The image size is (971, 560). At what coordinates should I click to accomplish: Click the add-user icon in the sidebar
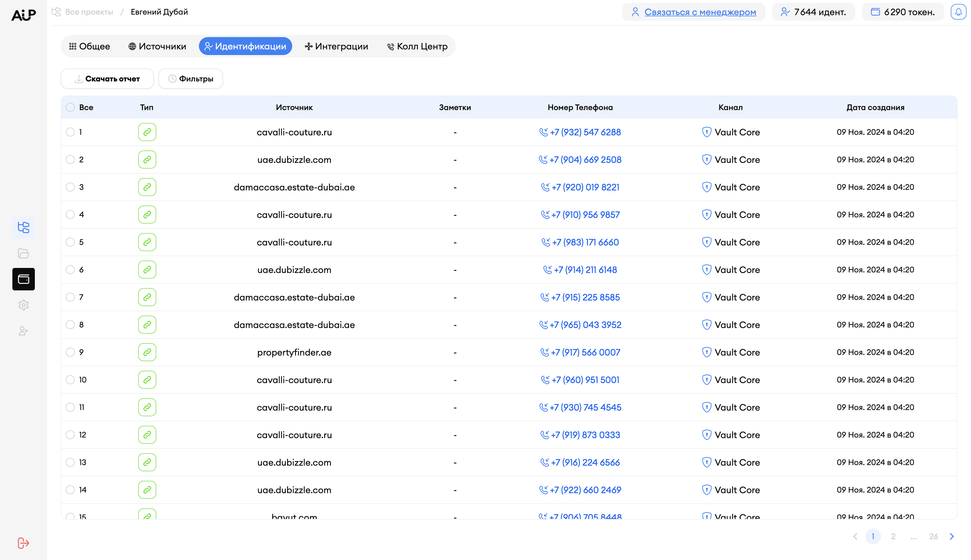pyautogui.click(x=24, y=330)
